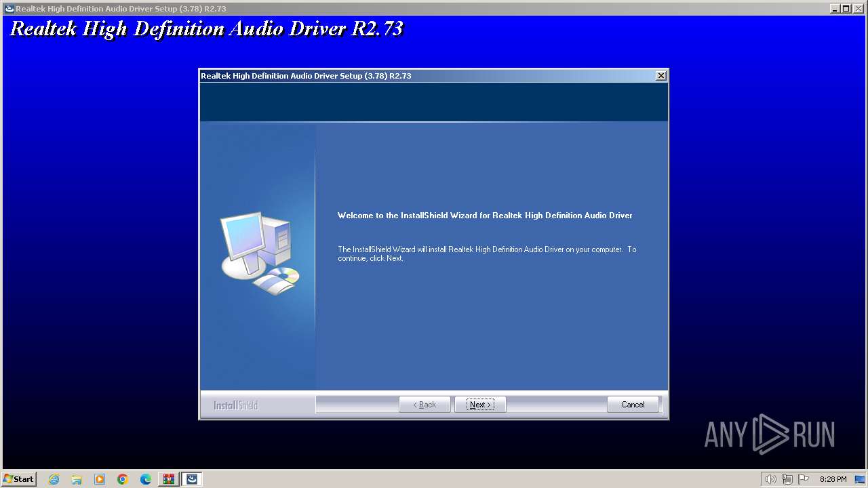Click the setup icon in outer window title bar
This screenshot has height=488, width=868.
click(x=9, y=9)
